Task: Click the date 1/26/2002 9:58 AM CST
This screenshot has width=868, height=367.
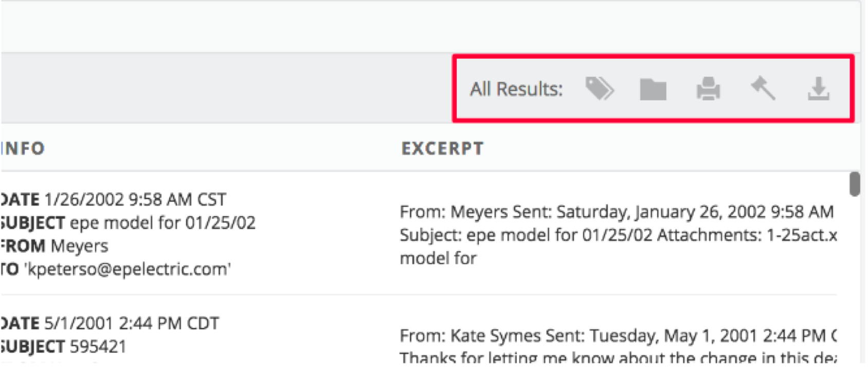Action: click(x=135, y=199)
